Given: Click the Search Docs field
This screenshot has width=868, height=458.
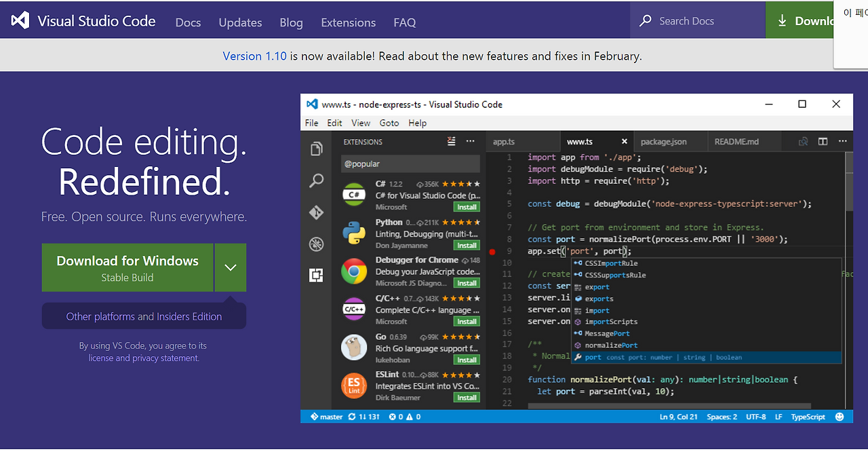Looking at the screenshot, I should pos(698,20).
